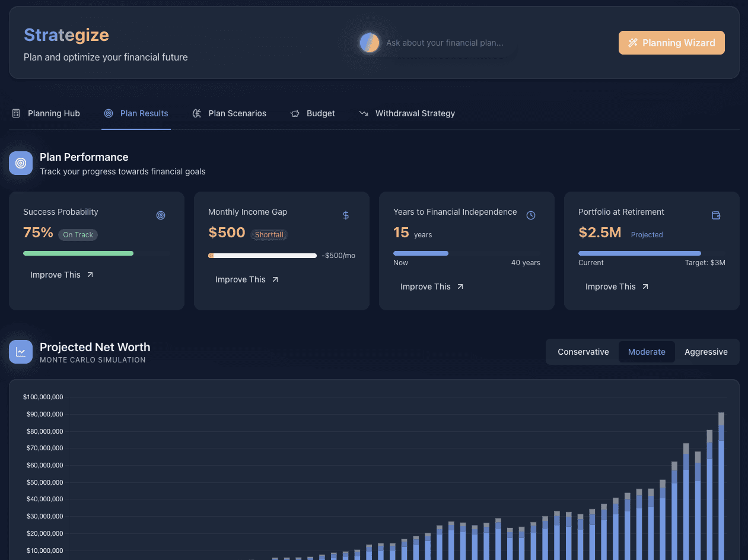Image resolution: width=748 pixels, height=560 pixels.
Task: Click the bullseye icon in Success Probability card
Action: coord(161,215)
